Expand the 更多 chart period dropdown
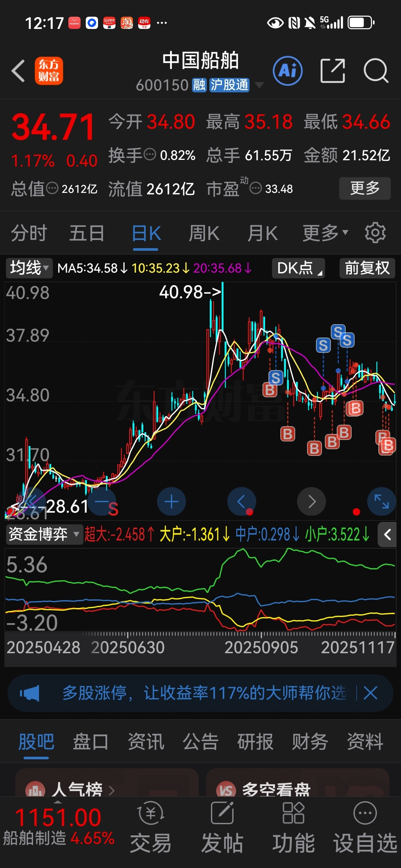Viewport: 401px width, 868px height. [326, 233]
